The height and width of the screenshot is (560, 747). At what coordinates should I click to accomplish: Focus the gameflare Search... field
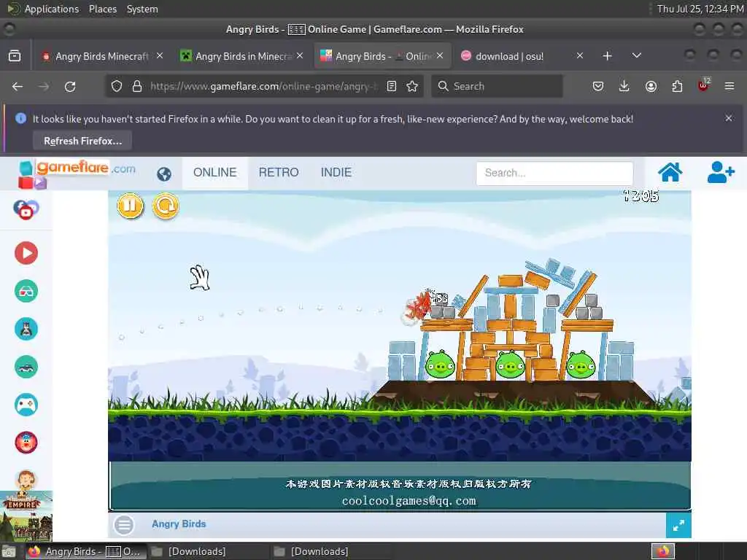coord(554,173)
